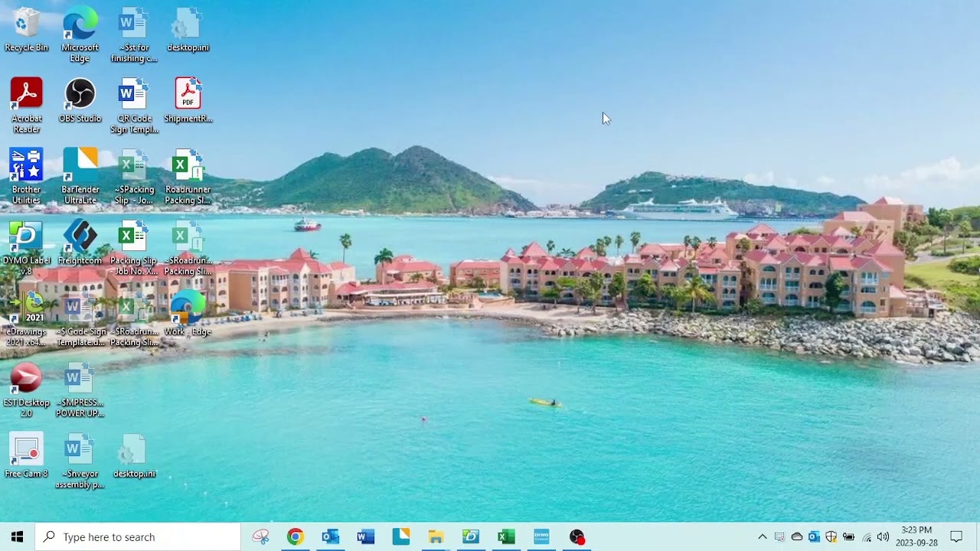Select the Brother Utilities shortcut
Screen dimensions: 980x551
26,177
